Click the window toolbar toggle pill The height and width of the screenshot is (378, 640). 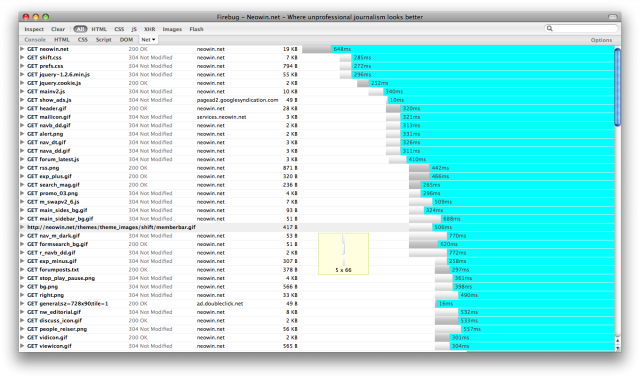pyautogui.click(x=613, y=17)
